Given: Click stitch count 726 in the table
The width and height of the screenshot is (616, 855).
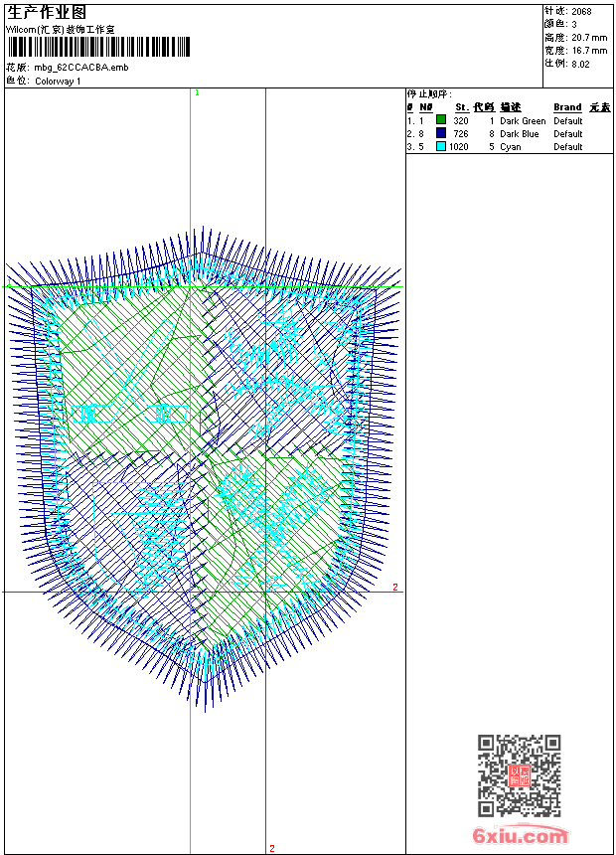Looking at the screenshot, I should pyautogui.click(x=461, y=134).
